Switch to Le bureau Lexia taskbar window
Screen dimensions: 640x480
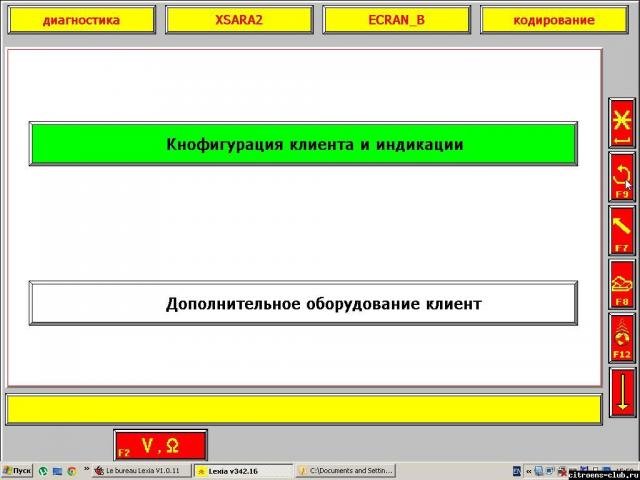pos(142,471)
